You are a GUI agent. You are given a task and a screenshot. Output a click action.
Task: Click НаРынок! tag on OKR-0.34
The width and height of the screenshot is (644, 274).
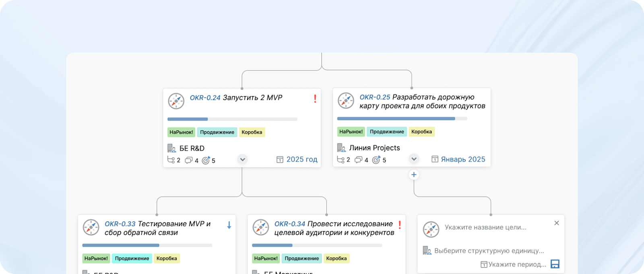(x=266, y=258)
